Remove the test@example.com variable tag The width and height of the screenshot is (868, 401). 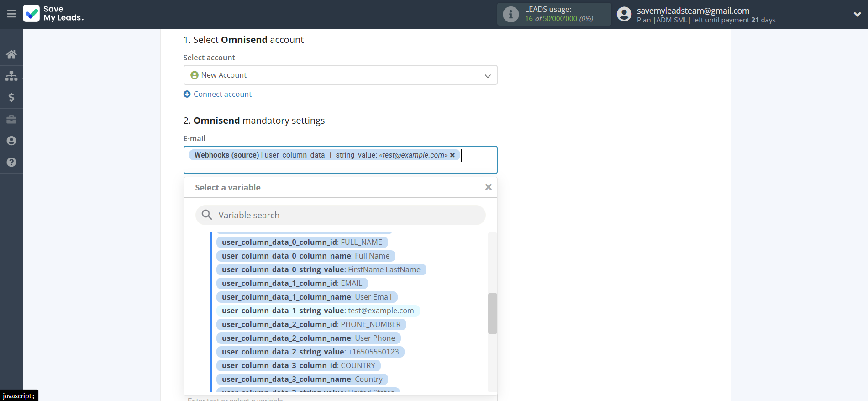(x=452, y=155)
